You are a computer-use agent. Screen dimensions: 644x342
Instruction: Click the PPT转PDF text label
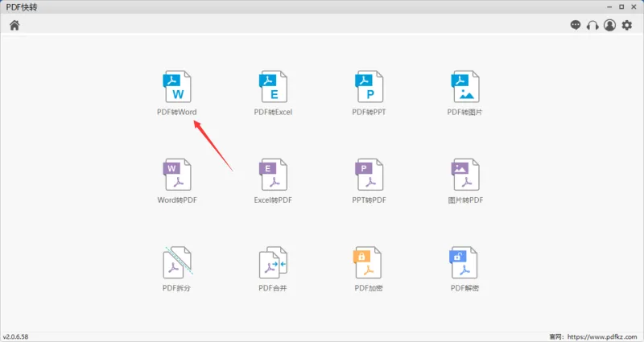tap(369, 200)
